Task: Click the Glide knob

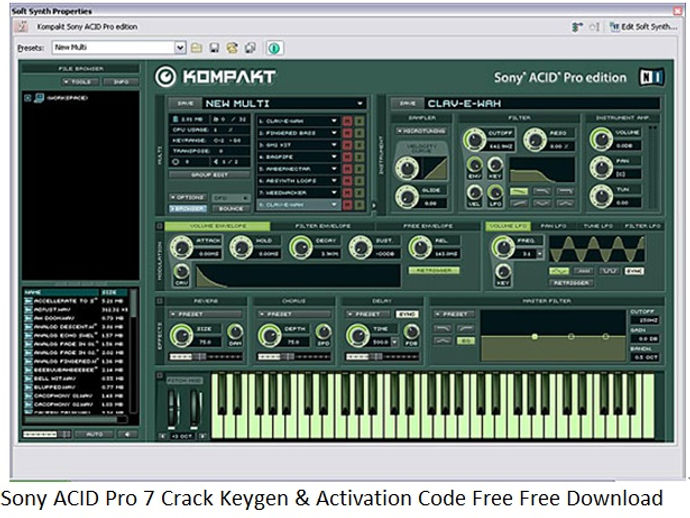Action: (x=407, y=197)
